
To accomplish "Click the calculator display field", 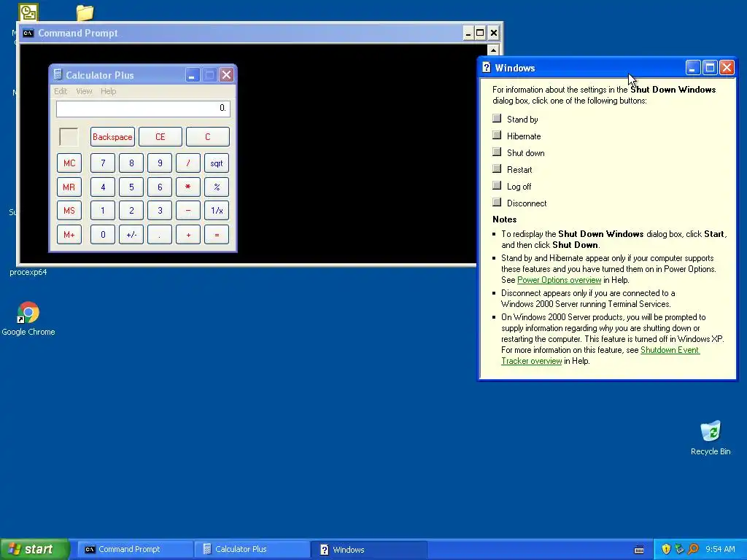I will (x=143, y=109).
